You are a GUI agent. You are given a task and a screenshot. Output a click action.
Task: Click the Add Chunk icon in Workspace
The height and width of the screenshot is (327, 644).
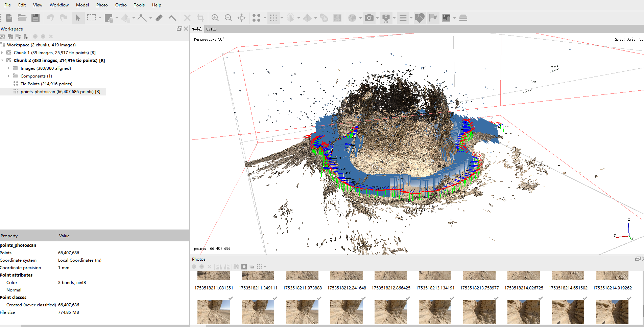pos(3,37)
